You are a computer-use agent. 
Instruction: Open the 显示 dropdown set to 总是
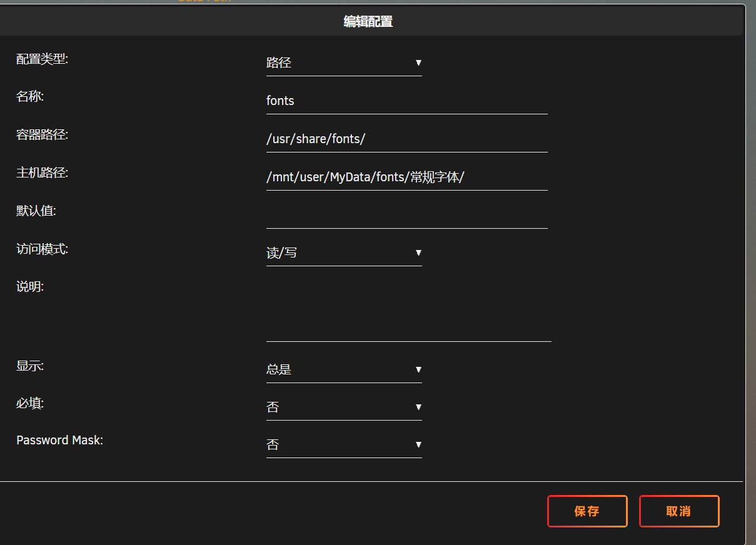pyautogui.click(x=344, y=370)
